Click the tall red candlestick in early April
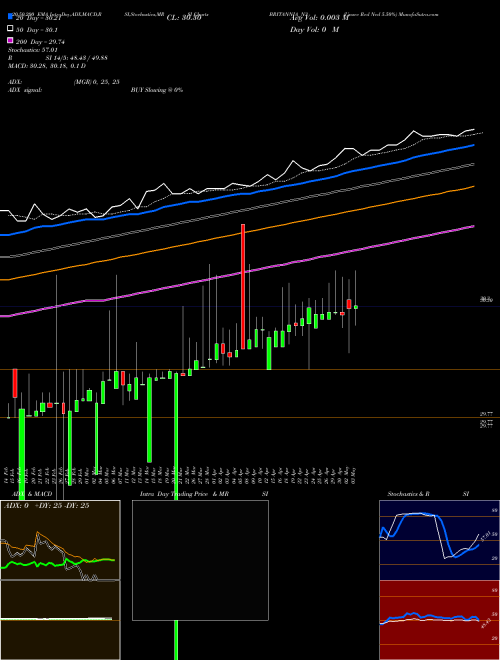This screenshot has height=660, width=500. (x=243, y=287)
